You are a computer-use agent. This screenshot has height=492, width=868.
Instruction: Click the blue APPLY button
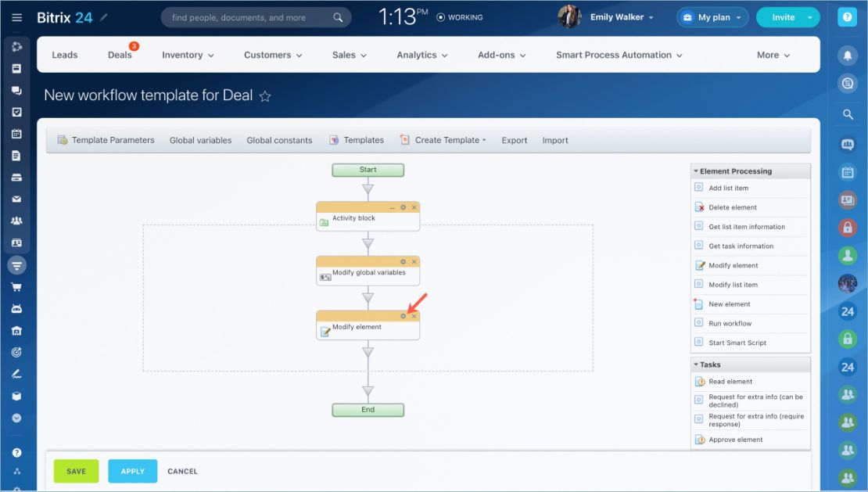pyautogui.click(x=132, y=471)
